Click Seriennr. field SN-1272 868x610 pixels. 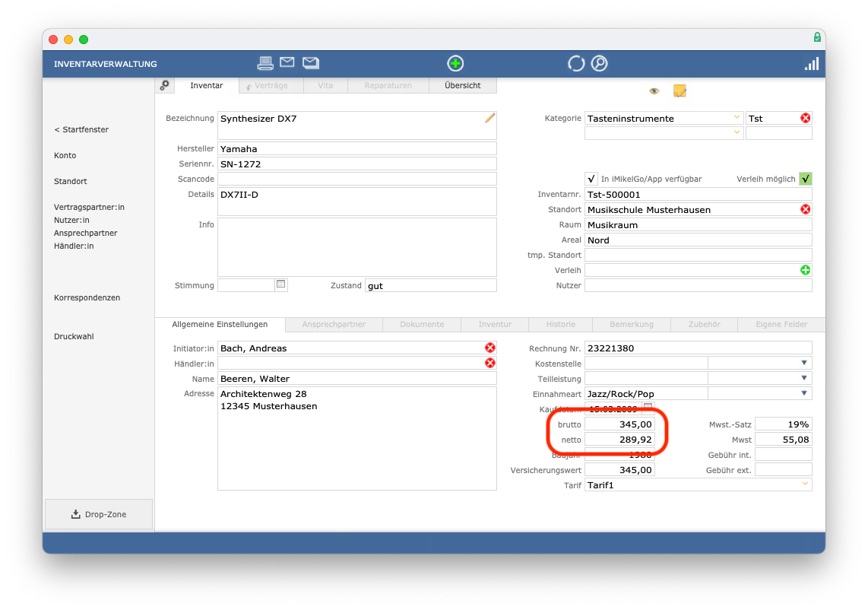(x=357, y=164)
